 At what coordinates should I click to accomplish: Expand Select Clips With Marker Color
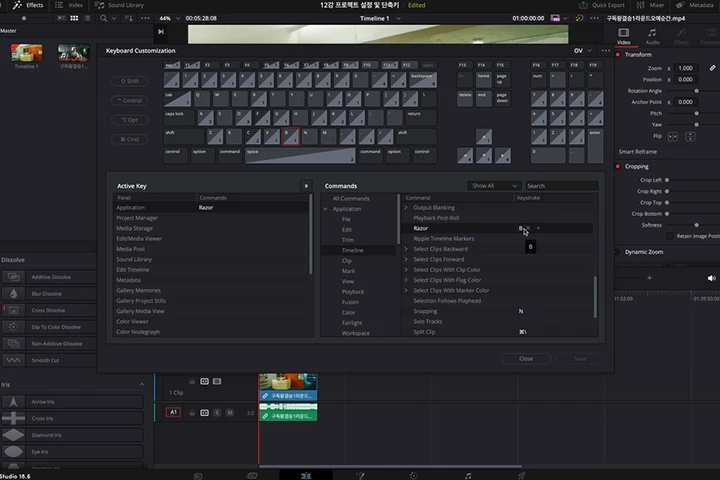pos(406,290)
